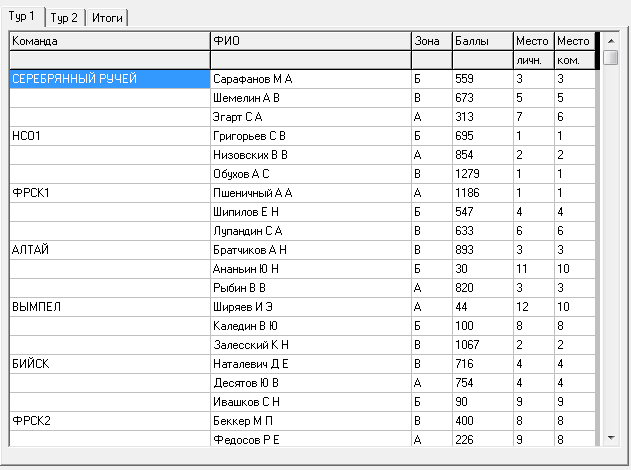
Task: Switch to the Тур 2 tab
Action: (64, 18)
